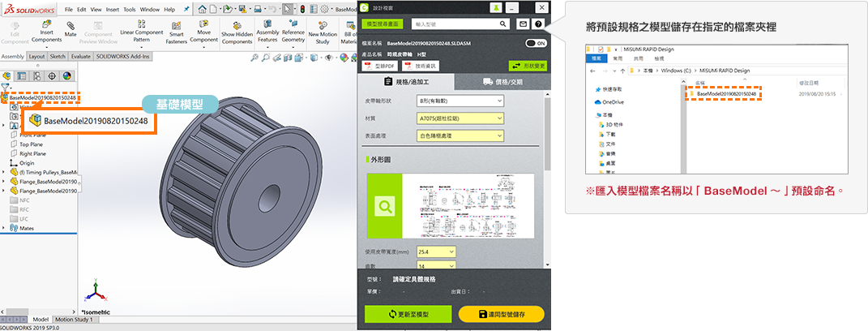Select the arrow Select tool
This screenshot has height=331, width=868.
coord(287,9)
